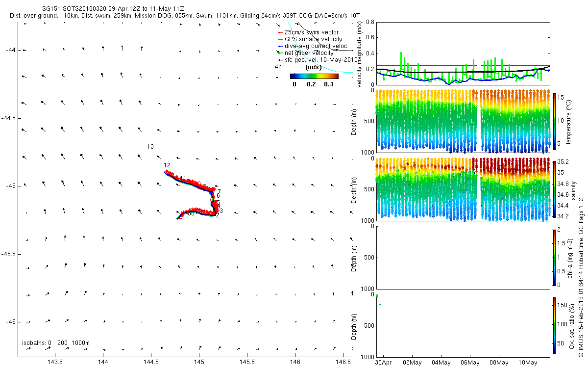Click the '145.5' longitude tick label

[247, 363]
